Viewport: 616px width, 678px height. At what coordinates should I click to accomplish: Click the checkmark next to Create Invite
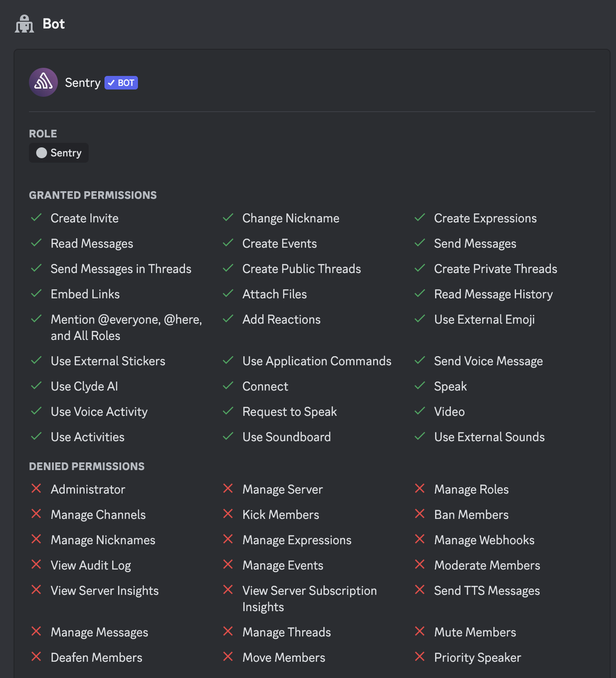(36, 218)
